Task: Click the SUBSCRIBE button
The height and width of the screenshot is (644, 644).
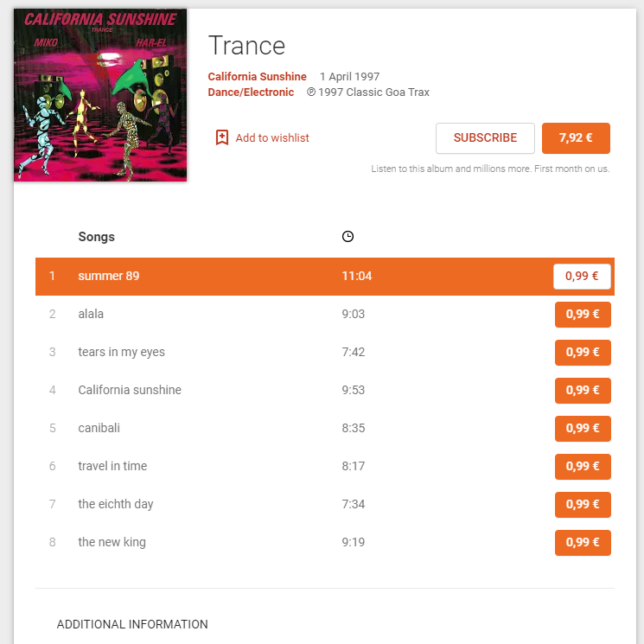Action: coord(485,138)
